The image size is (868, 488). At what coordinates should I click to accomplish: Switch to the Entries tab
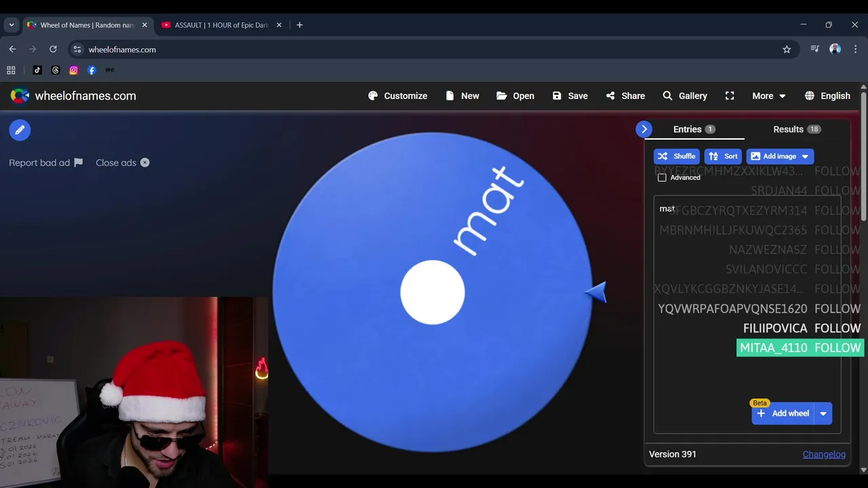(x=694, y=129)
